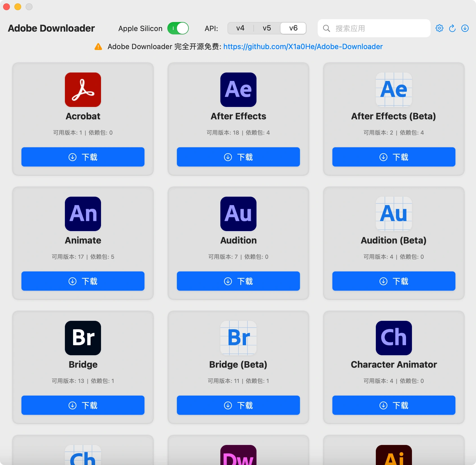This screenshot has width=476, height=465.
Task: Download Character Animator
Action: pyautogui.click(x=394, y=405)
